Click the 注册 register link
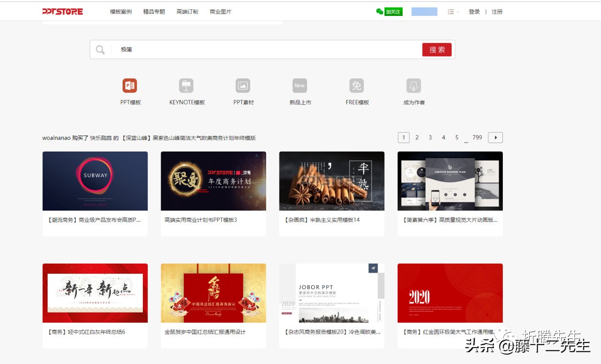The image size is (601, 364). click(x=497, y=12)
